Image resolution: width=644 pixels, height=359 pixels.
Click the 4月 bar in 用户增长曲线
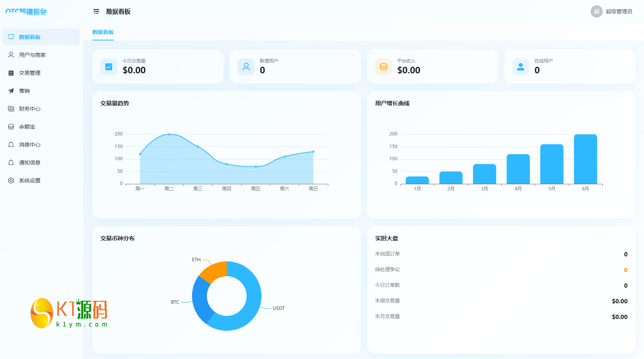tap(518, 169)
